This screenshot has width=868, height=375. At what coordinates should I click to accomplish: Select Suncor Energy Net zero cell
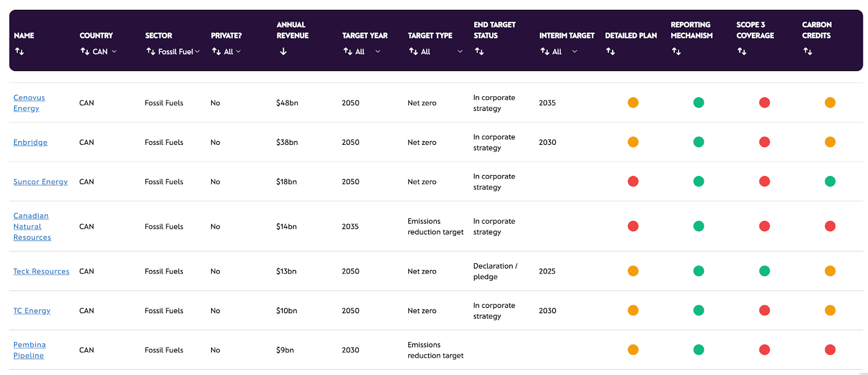(x=422, y=182)
